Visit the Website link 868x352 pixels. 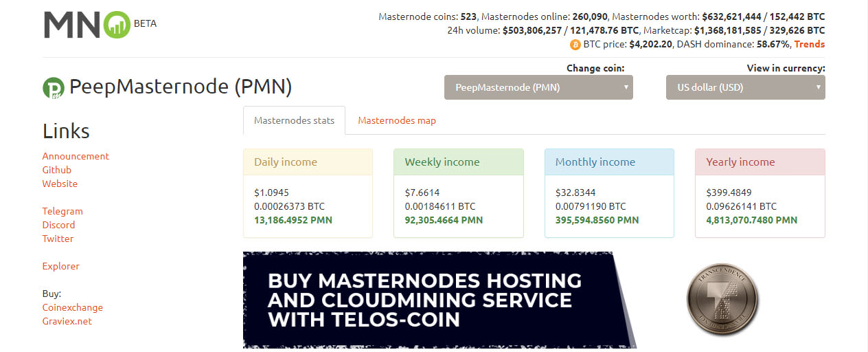(x=60, y=184)
